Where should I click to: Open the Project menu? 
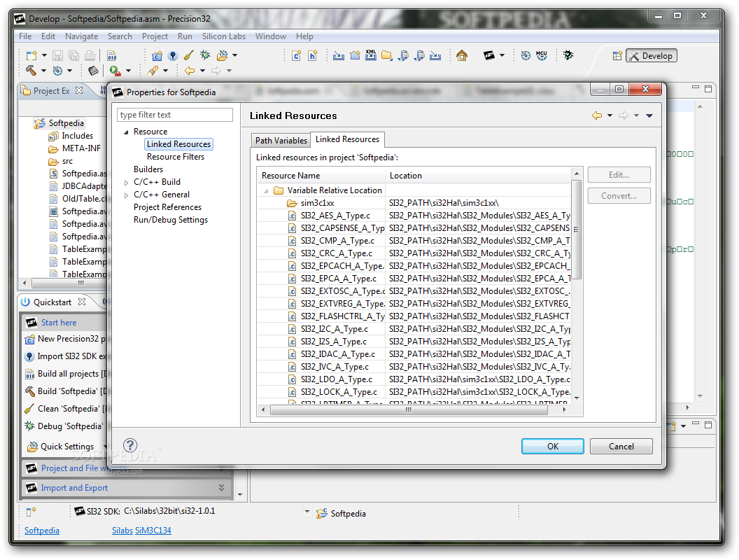(x=155, y=36)
